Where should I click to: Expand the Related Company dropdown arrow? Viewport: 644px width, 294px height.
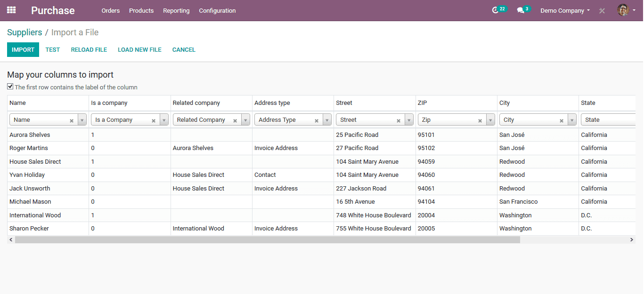[x=245, y=120]
